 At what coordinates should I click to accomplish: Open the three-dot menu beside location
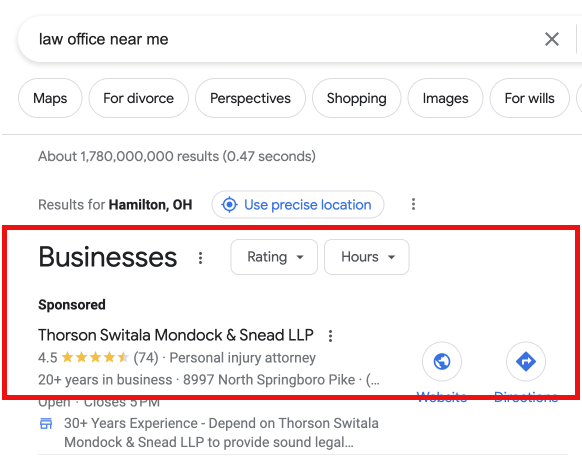(413, 204)
